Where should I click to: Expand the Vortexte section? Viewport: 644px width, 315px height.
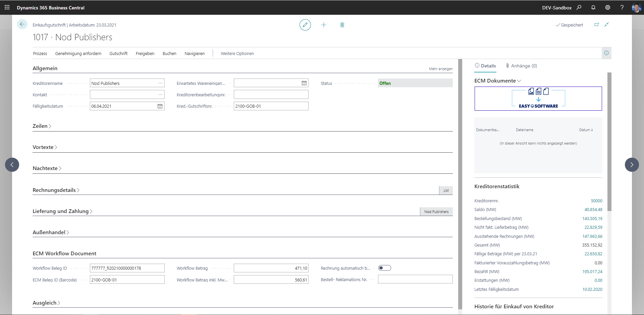pos(45,147)
